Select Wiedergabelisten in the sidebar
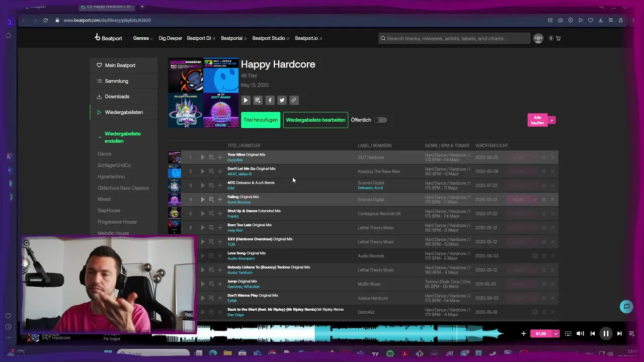 [123, 112]
